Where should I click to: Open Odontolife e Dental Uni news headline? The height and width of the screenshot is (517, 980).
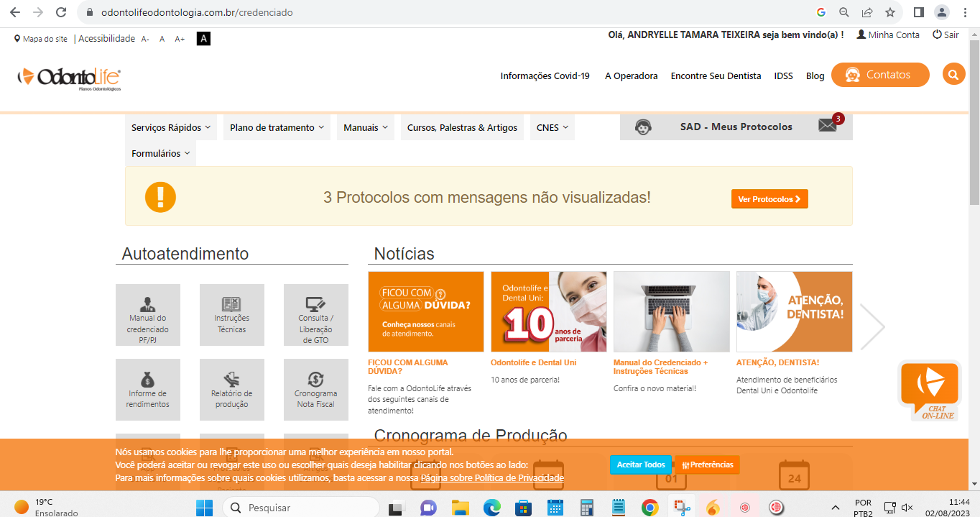534,362
